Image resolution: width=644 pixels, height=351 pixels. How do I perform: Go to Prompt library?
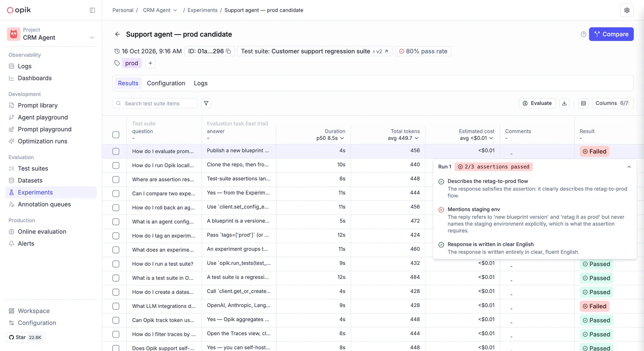coord(37,105)
